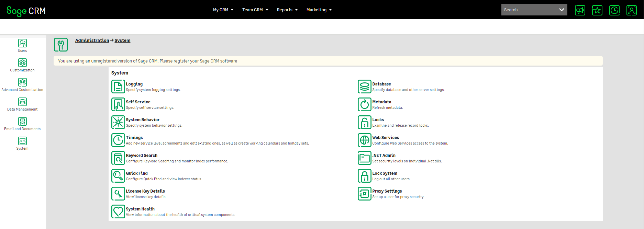Click the megaphone icon in top bar

(580, 10)
